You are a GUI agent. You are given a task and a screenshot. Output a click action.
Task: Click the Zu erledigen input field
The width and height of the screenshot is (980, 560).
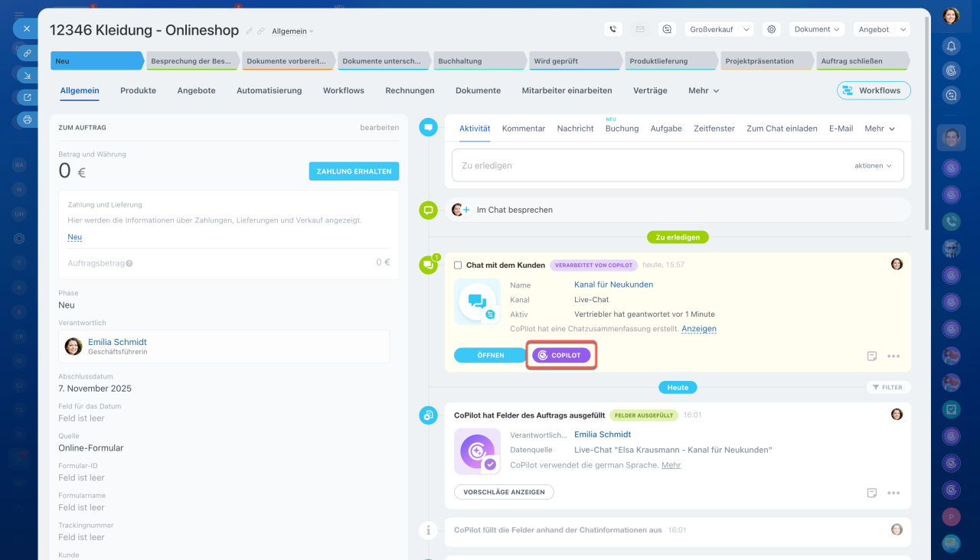pyautogui.click(x=651, y=165)
